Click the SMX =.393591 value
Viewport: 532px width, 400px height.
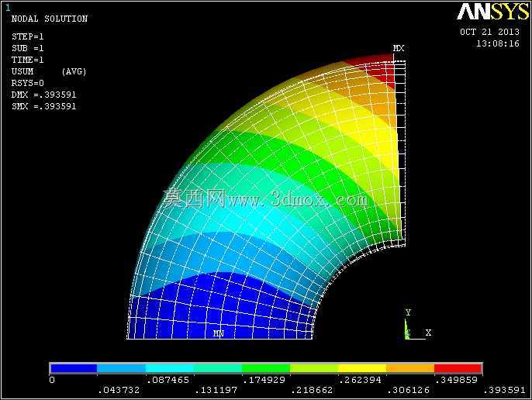pyautogui.click(x=43, y=106)
